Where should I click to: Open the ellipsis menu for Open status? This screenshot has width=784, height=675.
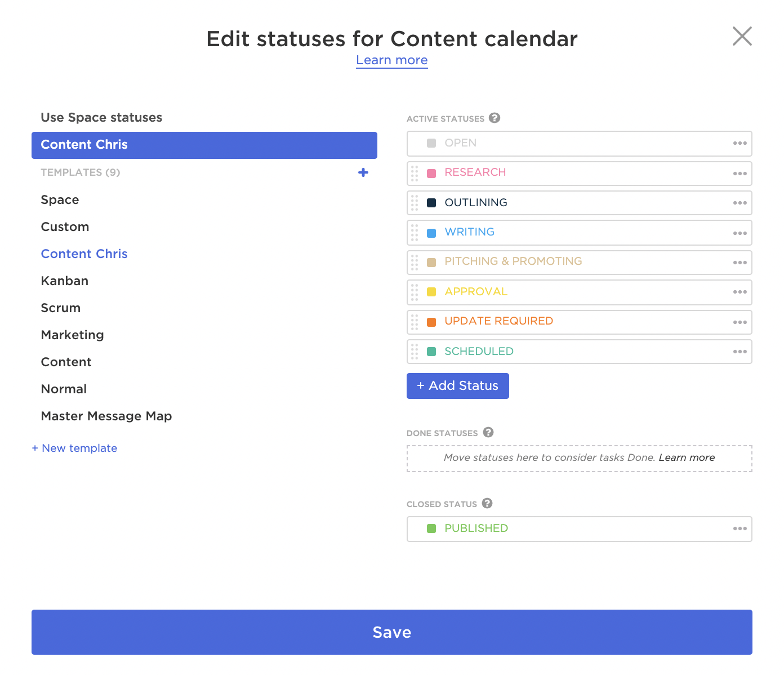pos(740,144)
